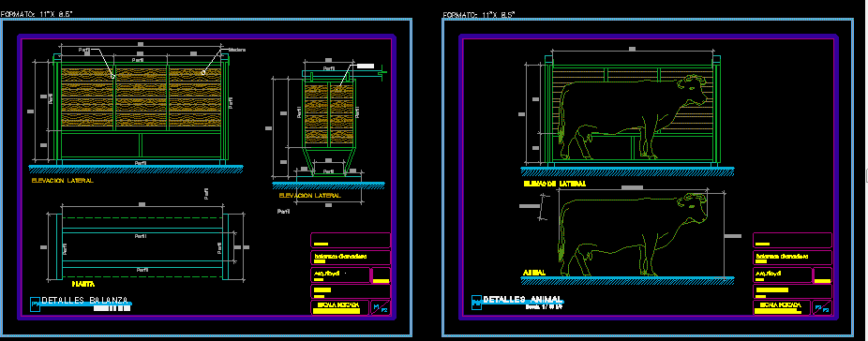This screenshot has width=868, height=341.
Task: Select the left FORMATO 11"x8.5" sheet label
Action: [x=37, y=15]
